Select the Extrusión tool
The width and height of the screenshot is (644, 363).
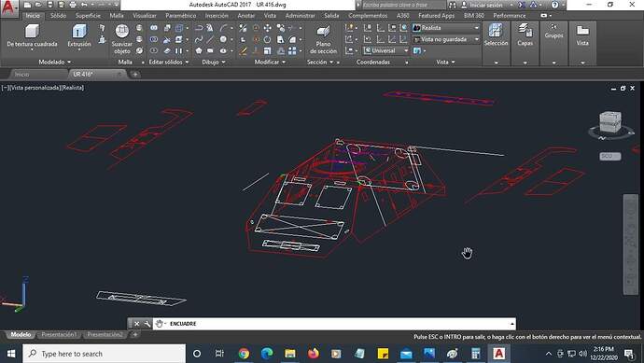79,36
